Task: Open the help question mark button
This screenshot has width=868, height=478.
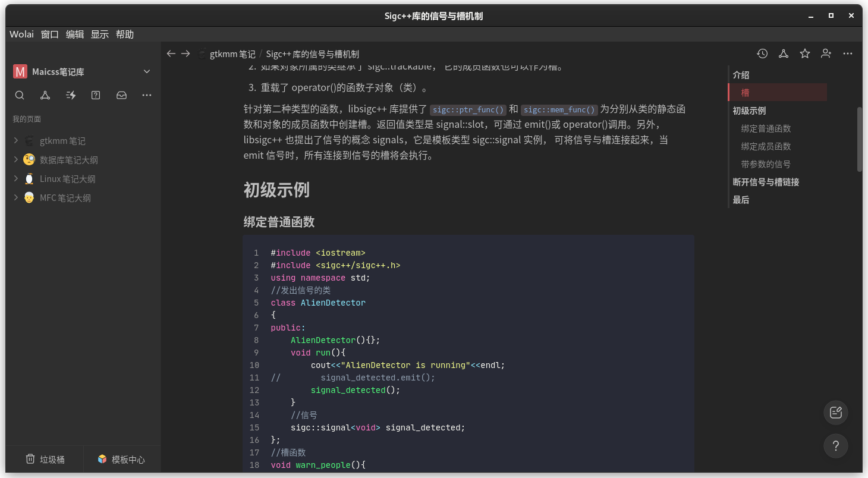Action: coord(836,446)
